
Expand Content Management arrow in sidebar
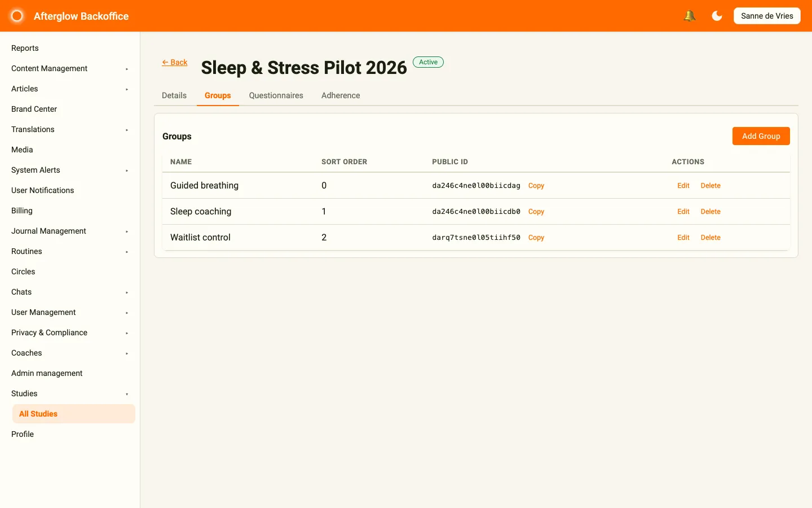pos(127,69)
